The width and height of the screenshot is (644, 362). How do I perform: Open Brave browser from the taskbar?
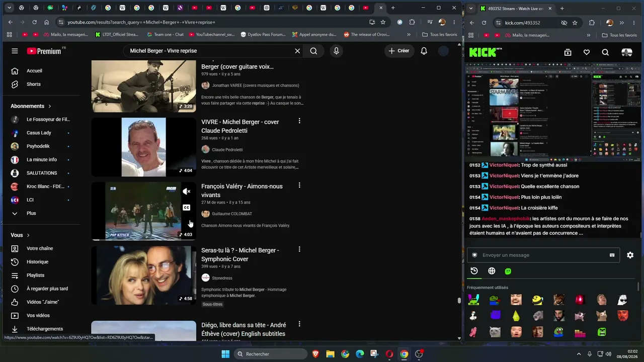pos(315,354)
